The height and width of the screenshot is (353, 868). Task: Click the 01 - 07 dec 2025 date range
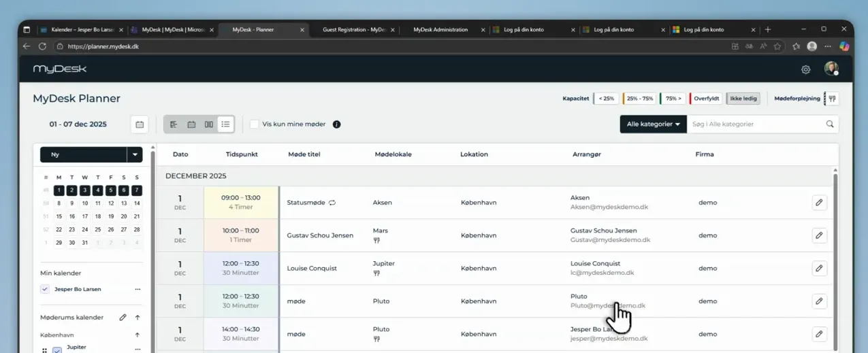(78, 124)
